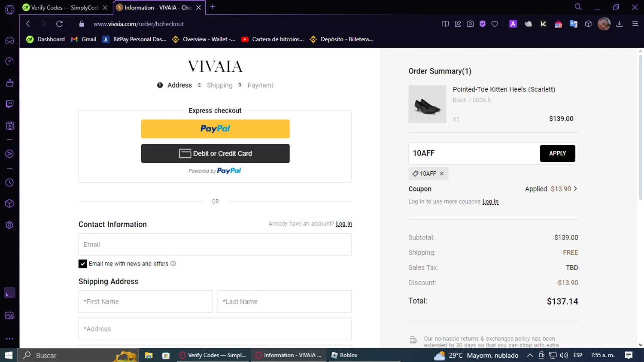Open Windows Start menu
This screenshot has width=644, height=362.
click(9, 355)
